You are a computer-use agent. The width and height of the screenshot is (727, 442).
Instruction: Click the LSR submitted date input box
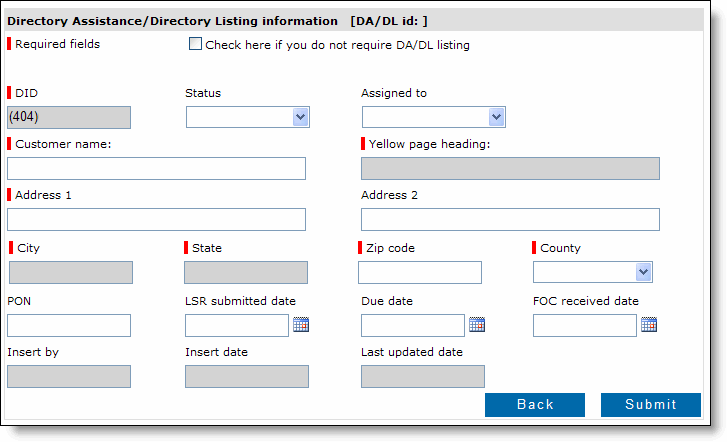[236, 325]
